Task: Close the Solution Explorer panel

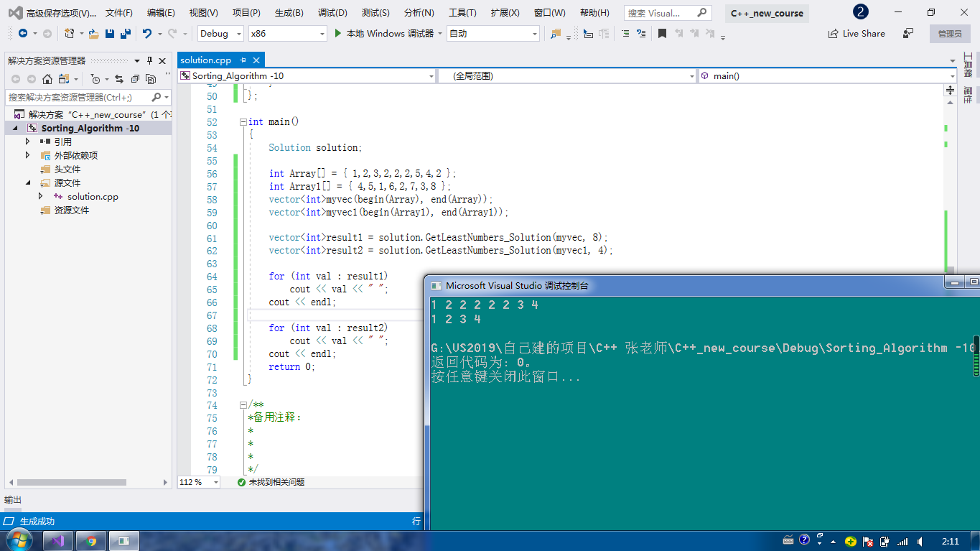Action: pyautogui.click(x=162, y=61)
